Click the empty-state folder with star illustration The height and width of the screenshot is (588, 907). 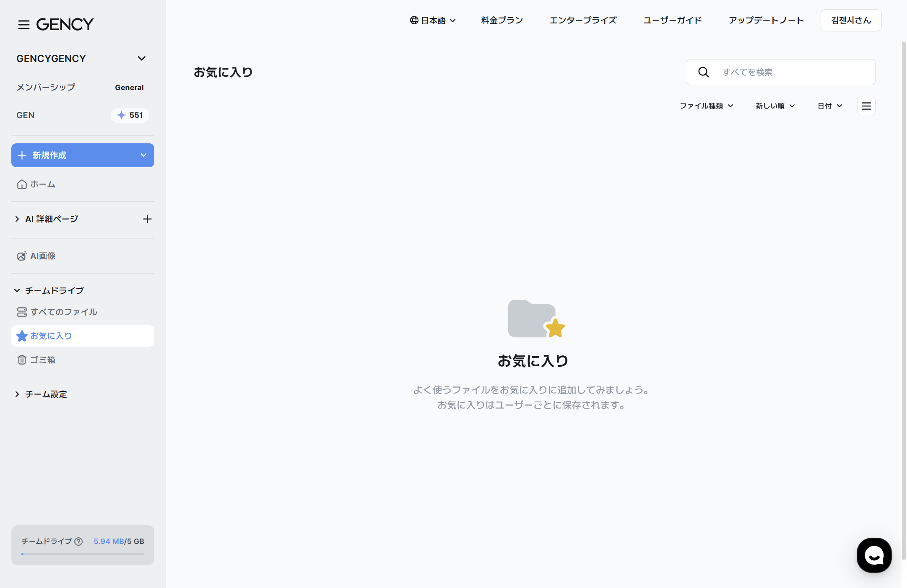536,319
